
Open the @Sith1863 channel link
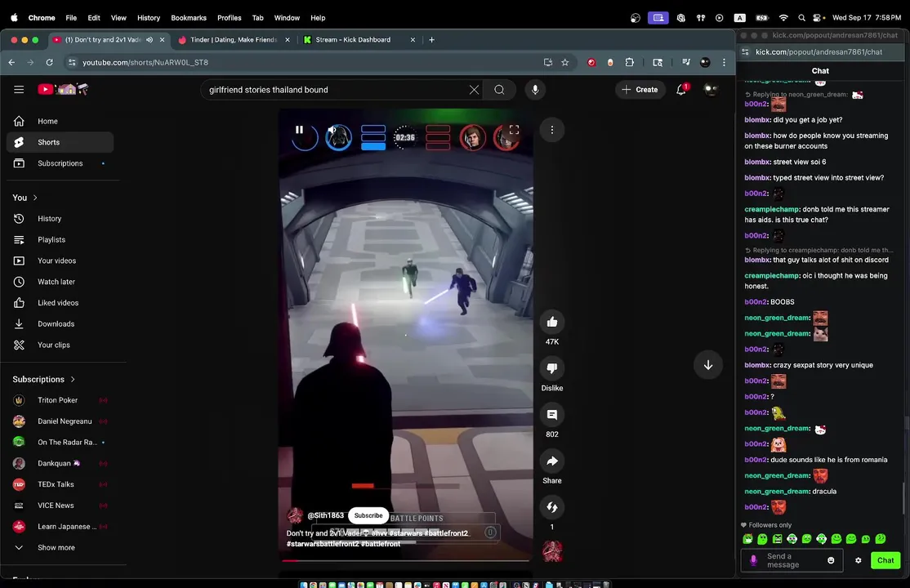tap(325, 515)
